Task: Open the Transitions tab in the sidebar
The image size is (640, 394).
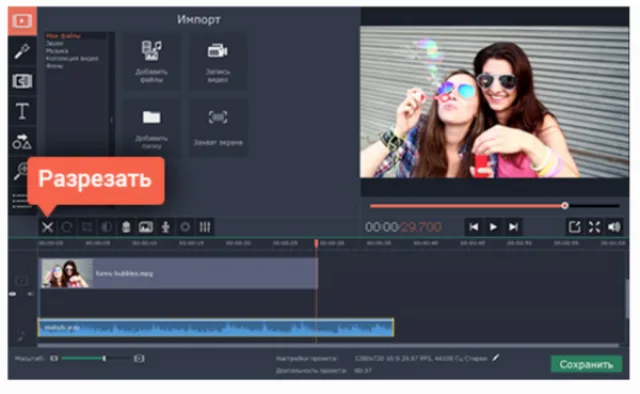Action: [22, 81]
